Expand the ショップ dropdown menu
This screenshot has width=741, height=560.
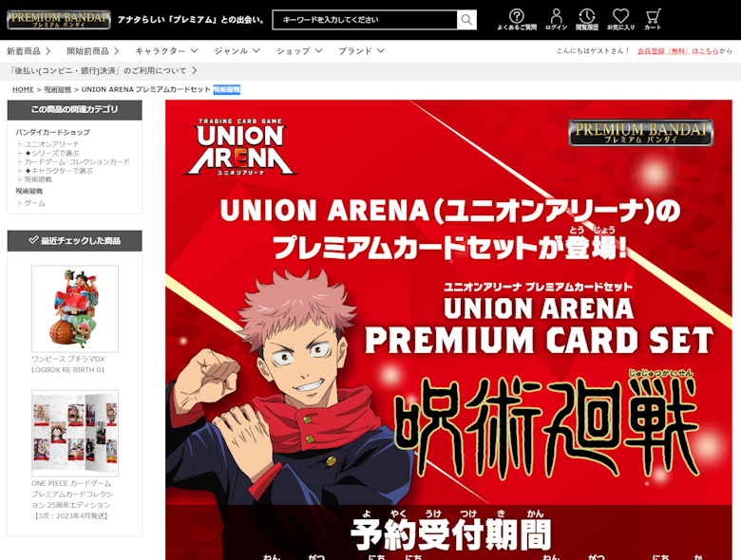299,51
